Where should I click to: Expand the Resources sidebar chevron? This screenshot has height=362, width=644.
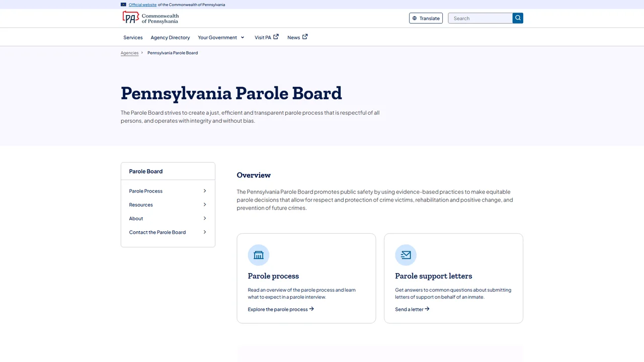205,205
